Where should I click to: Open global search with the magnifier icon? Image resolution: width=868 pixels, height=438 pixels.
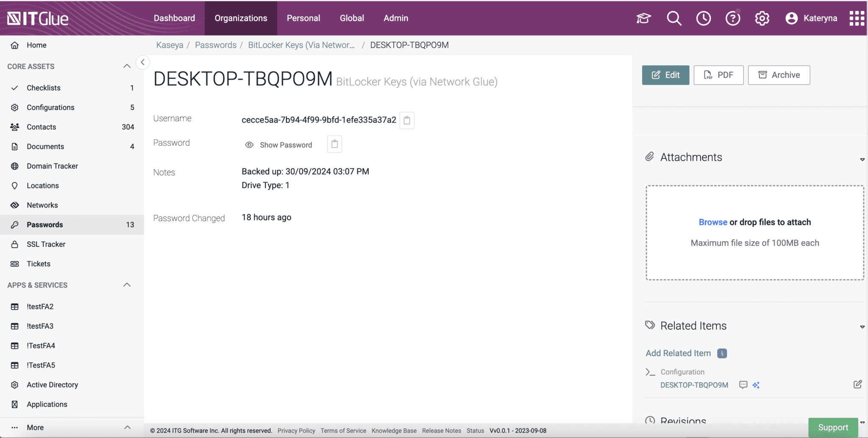(673, 18)
